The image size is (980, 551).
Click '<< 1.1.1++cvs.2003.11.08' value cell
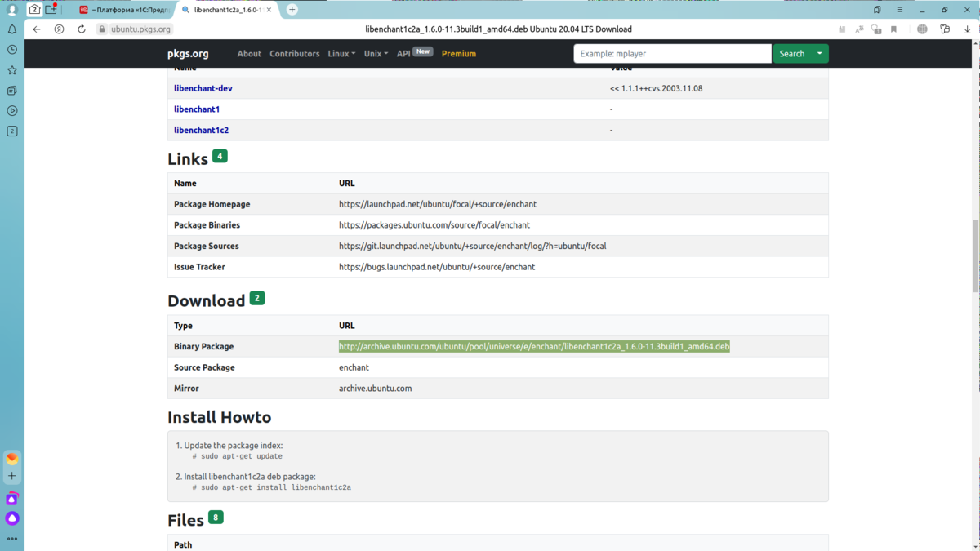click(x=656, y=88)
